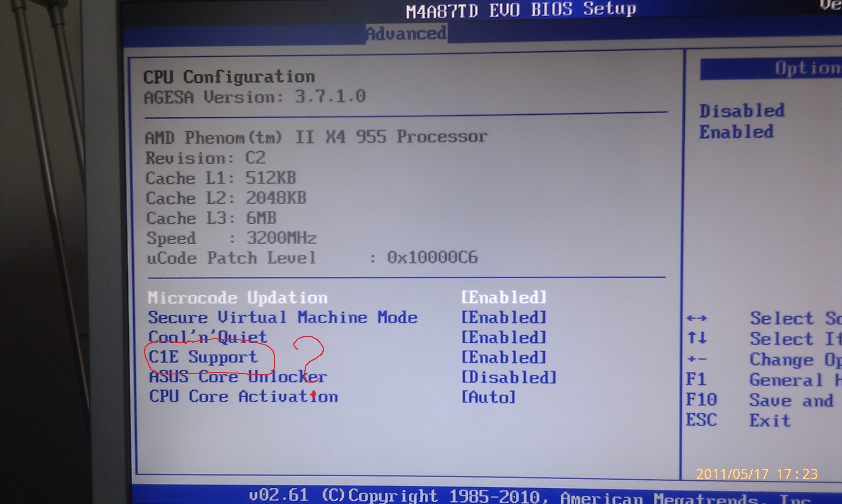Click the Revision: C2 line

tap(206, 158)
